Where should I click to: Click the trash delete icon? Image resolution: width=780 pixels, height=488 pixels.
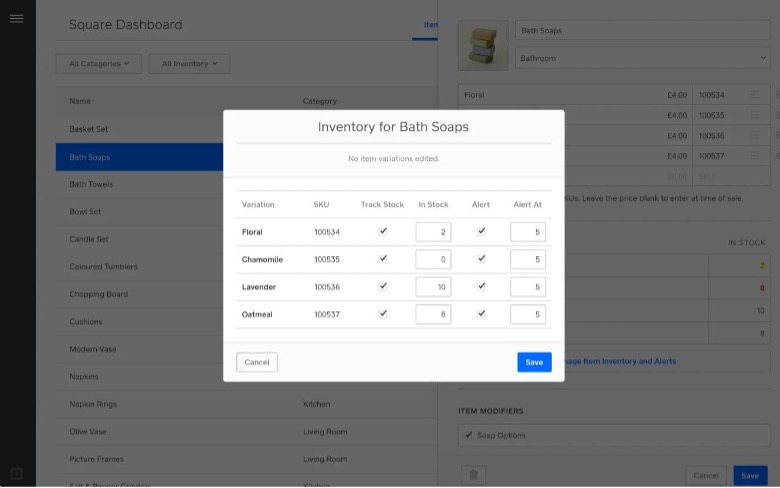[473, 475]
